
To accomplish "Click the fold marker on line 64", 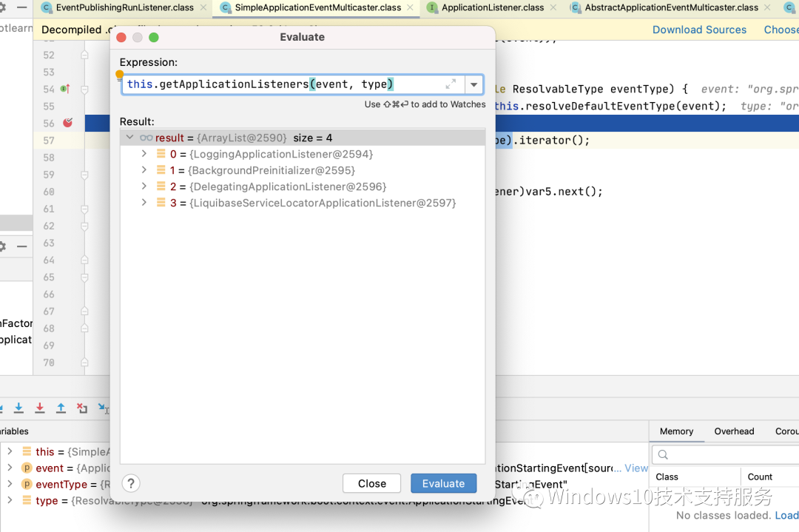I will tap(84, 260).
